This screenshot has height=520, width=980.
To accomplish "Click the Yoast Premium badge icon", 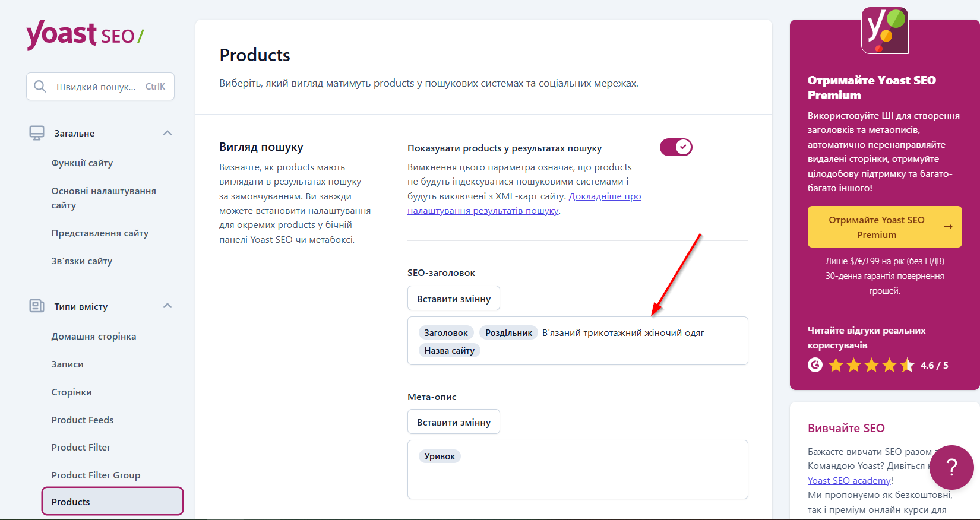I will point(885,30).
